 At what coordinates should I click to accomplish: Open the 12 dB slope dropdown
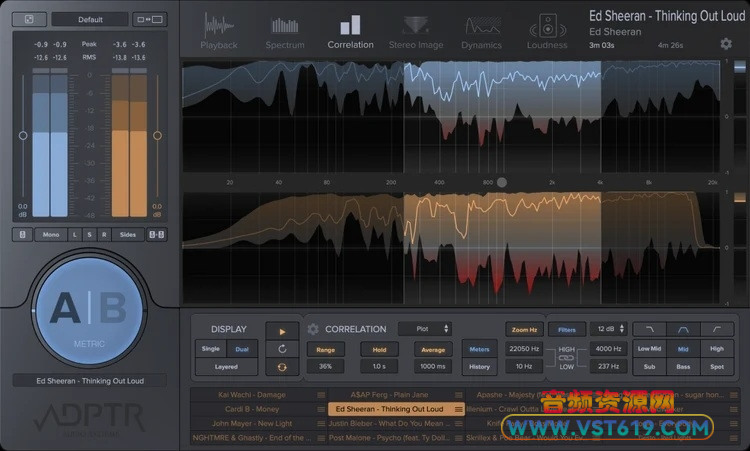click(609, 329)
